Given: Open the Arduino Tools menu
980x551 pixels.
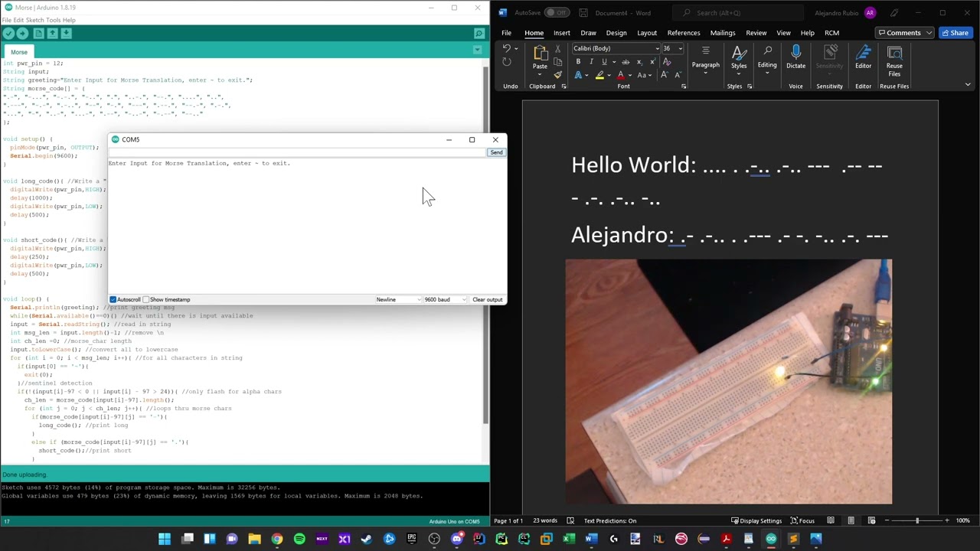Looking at the screenshot, I should coord(54,20).
